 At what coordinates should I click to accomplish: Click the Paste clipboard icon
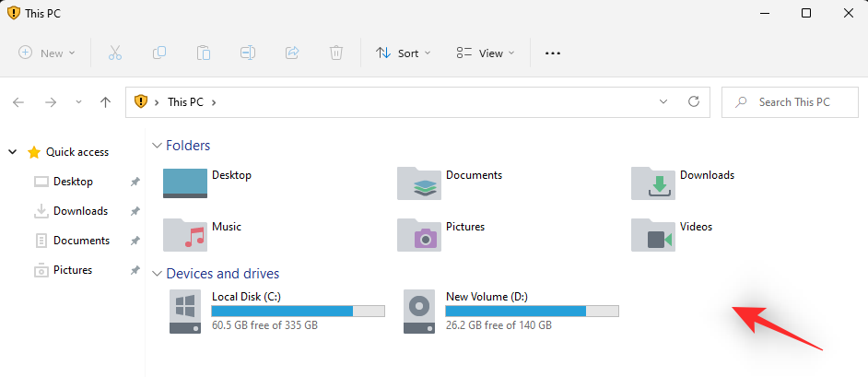(203, 53)
